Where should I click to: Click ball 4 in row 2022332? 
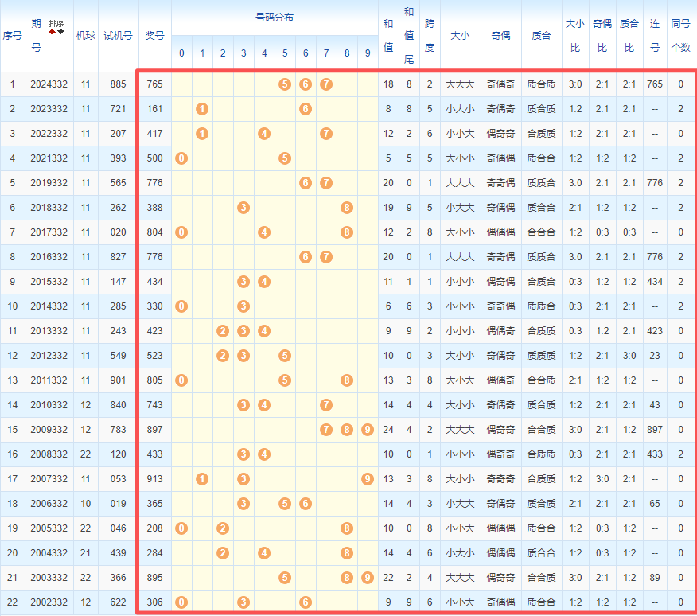pos(264,134)
